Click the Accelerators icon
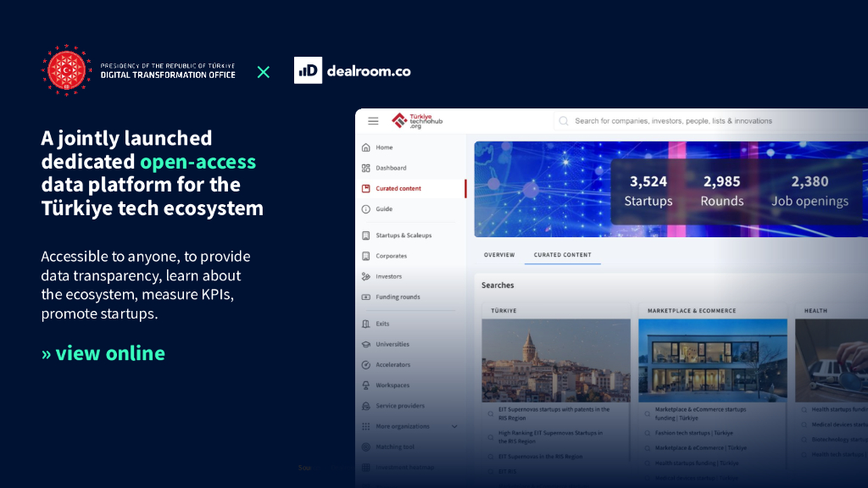Image resolution: width=868 pixels, height=488 pixels. (366, 364)
